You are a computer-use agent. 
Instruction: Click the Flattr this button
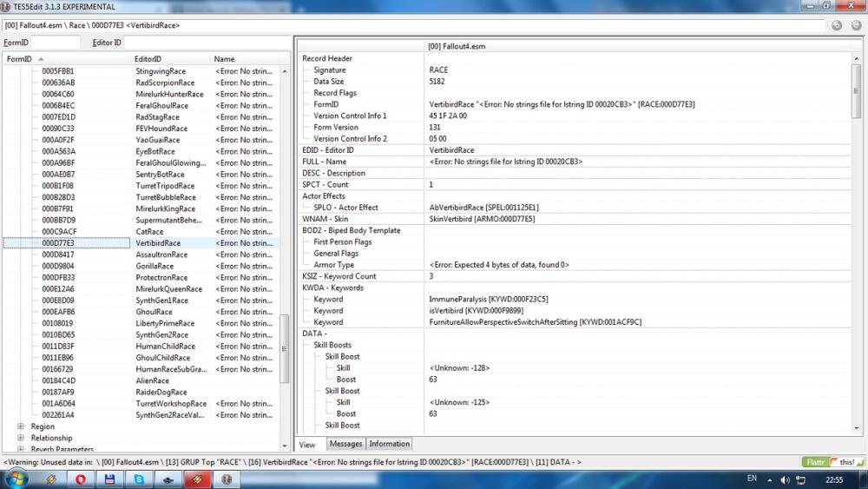pos(832,462)
